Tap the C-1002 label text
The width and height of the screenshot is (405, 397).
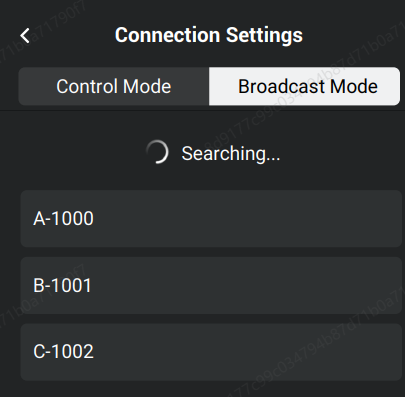63,352
